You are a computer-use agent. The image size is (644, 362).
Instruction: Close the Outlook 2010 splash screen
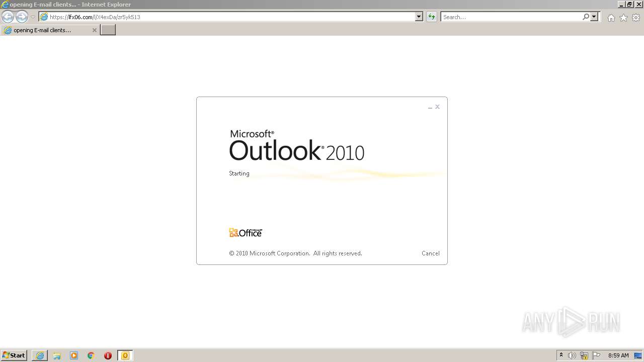tap(438, 107)
